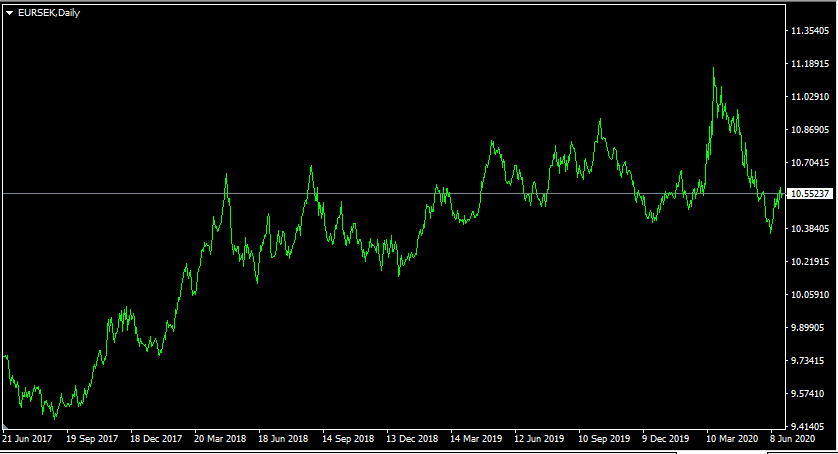The height and width of the screenshot is (454, 838).
Task: Select price level 11.35405 on the scale
Action: coord(810,31)
